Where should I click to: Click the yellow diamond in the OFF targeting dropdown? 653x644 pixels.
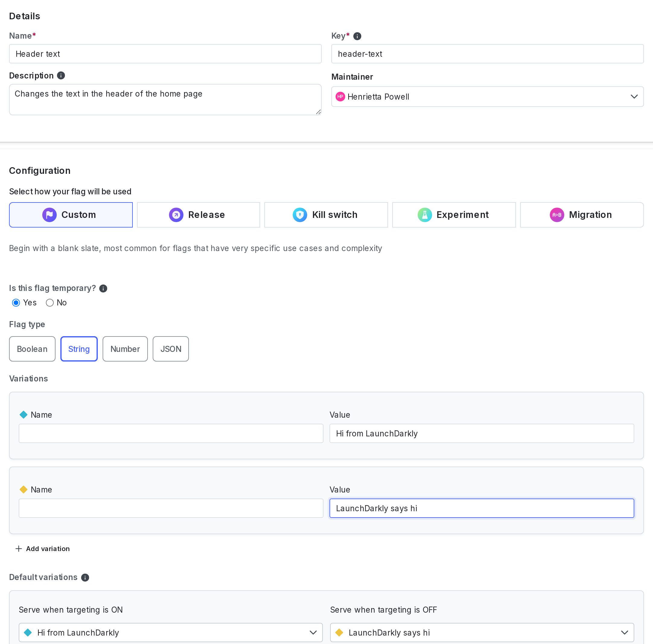(339, 633)
